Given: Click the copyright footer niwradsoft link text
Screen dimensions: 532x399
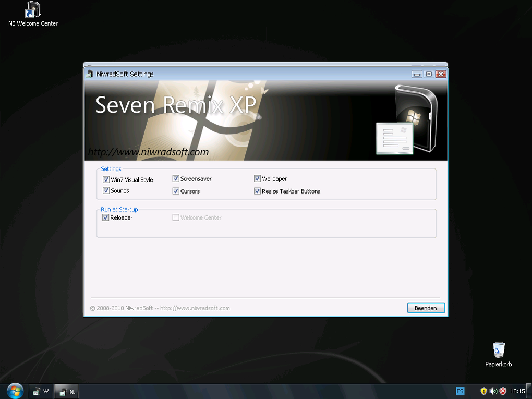Looking at the screenshot, I should (195, 308).
